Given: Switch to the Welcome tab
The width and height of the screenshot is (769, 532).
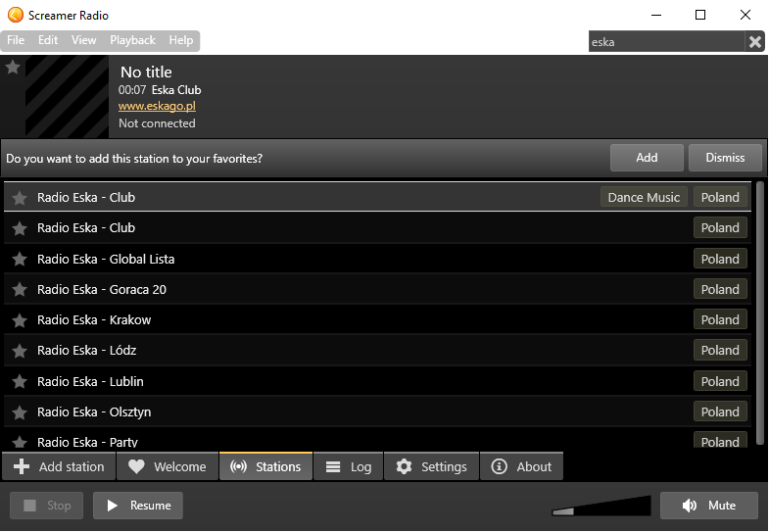Looking at the screenshot, I should (x=168, y=466).
